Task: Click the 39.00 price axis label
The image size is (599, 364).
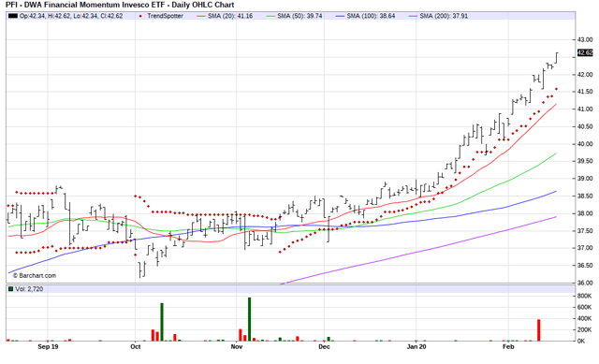Action: pos(585,179)
